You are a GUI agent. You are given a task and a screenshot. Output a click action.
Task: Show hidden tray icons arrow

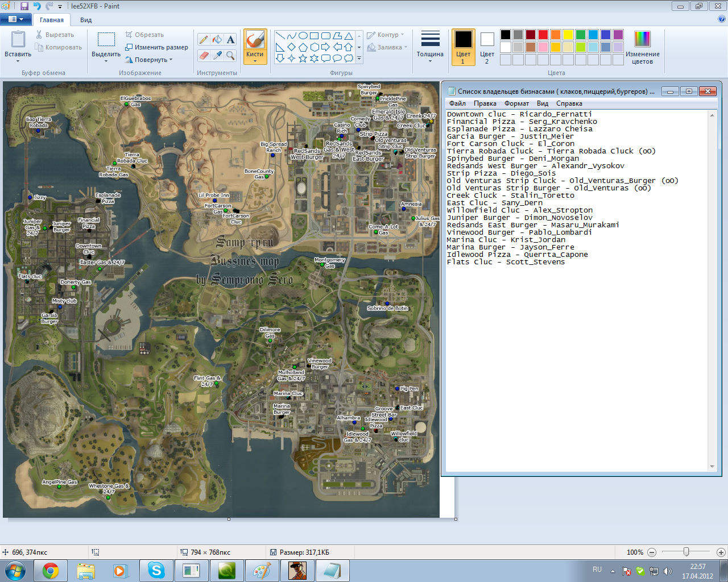coord(613,571)
